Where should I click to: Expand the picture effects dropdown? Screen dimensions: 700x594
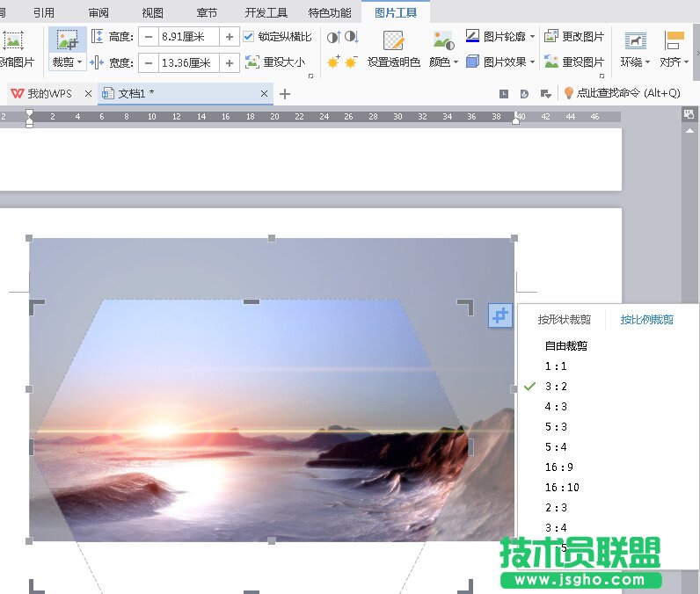(x=532, y=62)
